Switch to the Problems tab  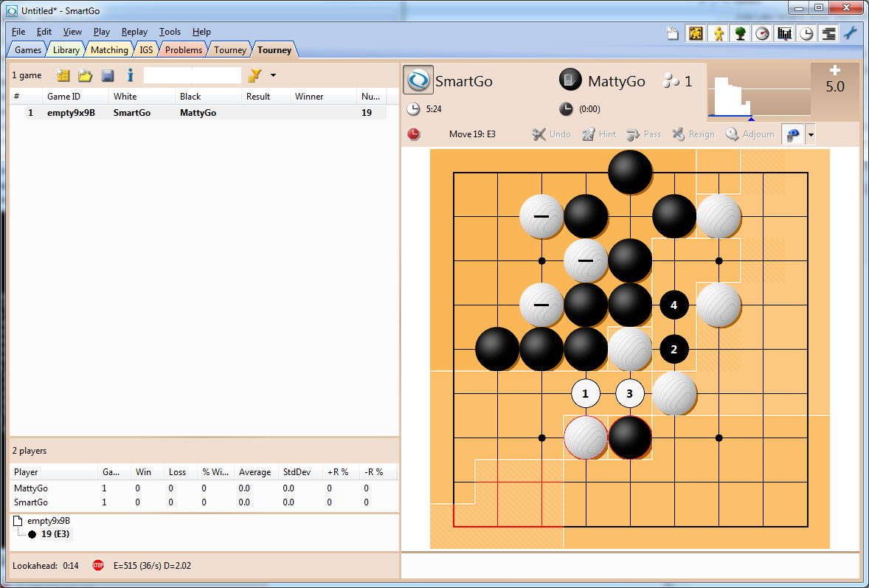click(x=184, y=50)
